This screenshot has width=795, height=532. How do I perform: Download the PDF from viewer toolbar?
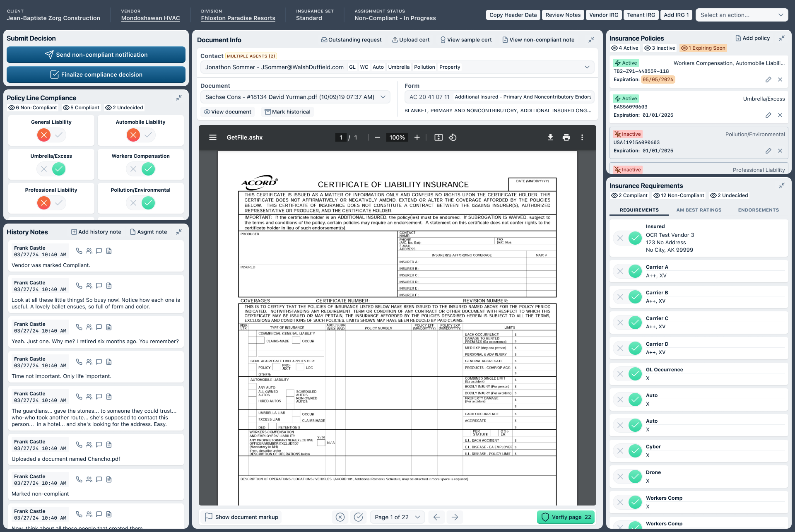point(550,137)
